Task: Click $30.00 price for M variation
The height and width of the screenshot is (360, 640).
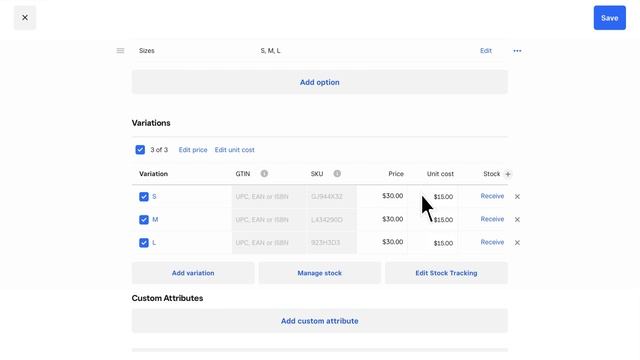Action: pos(392,219)
